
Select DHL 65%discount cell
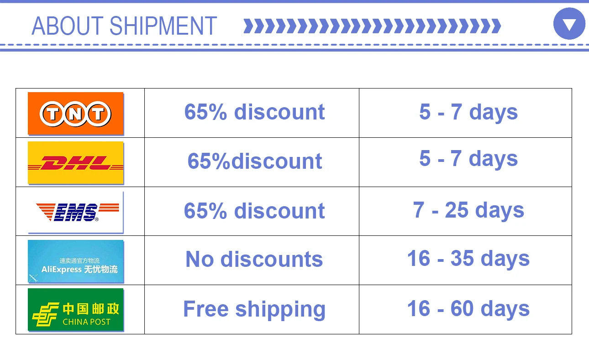pyautogui.click(x=254, y=161)
